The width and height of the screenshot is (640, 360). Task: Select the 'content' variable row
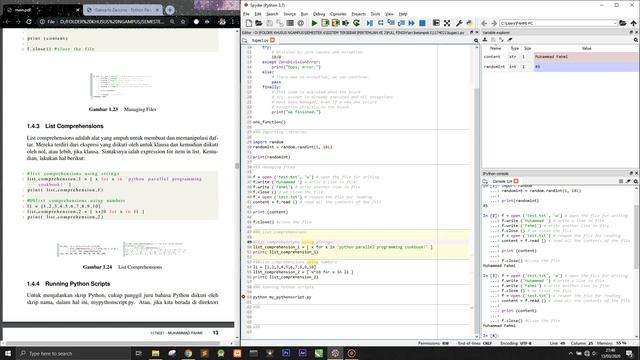click(x=560, y=57)
